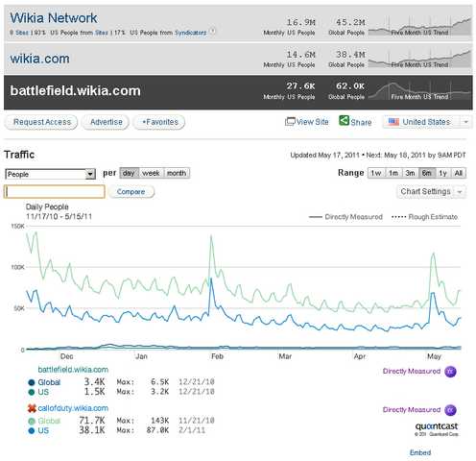Click the 16.9M Monthly US People value
This screenshot has width=476, height=461.
[x=300, y=22]
